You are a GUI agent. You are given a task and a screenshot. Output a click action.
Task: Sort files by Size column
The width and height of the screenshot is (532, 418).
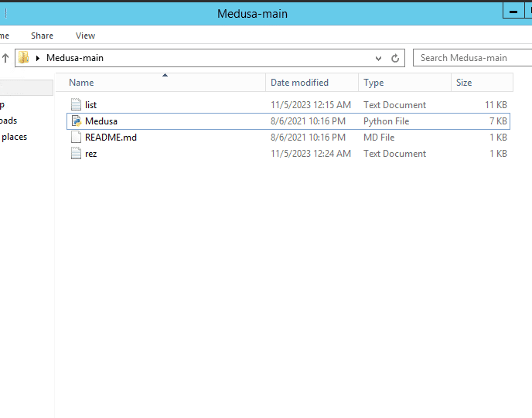(483, 83)
